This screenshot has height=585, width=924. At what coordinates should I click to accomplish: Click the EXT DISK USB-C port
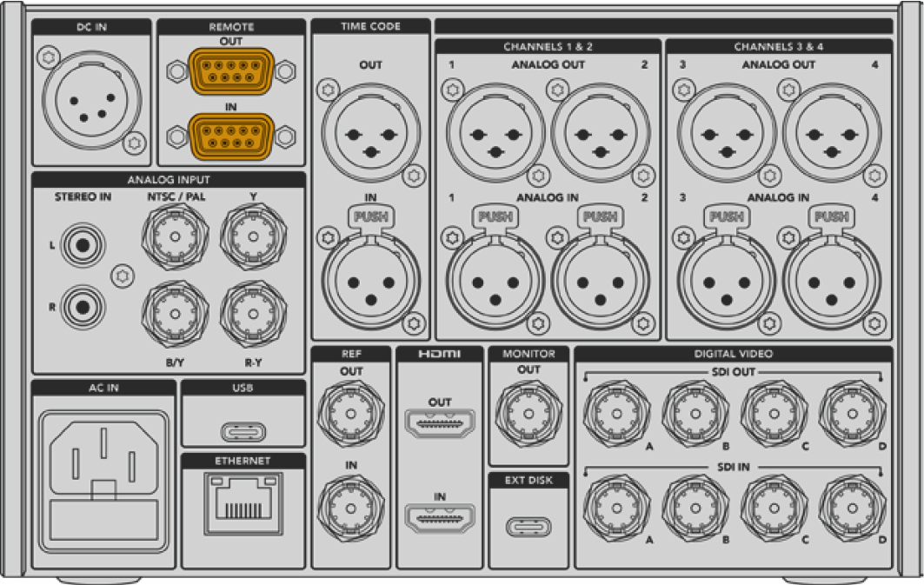pos(528,526)
